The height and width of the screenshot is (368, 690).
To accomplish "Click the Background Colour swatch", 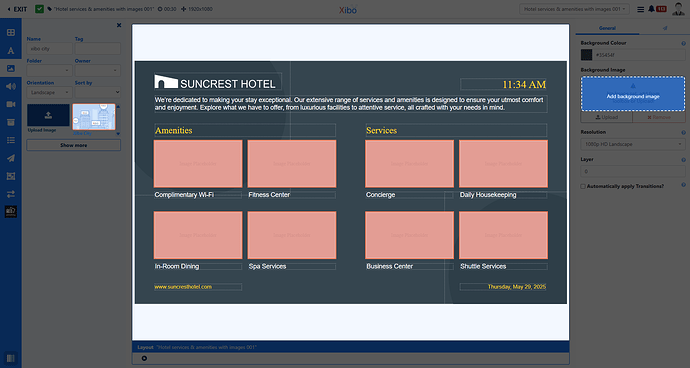I will click(x=586, y=55).
